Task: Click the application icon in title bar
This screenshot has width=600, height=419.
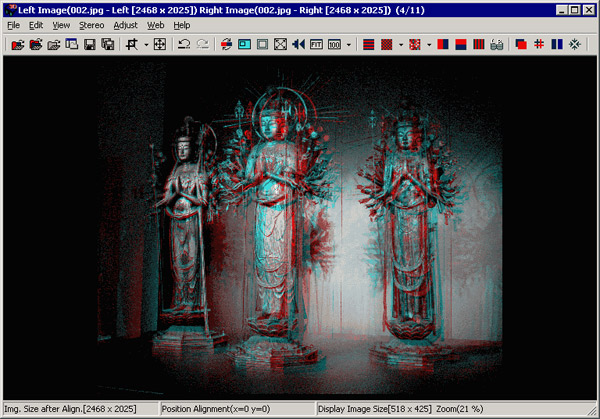Action: [x=10, y=10]
